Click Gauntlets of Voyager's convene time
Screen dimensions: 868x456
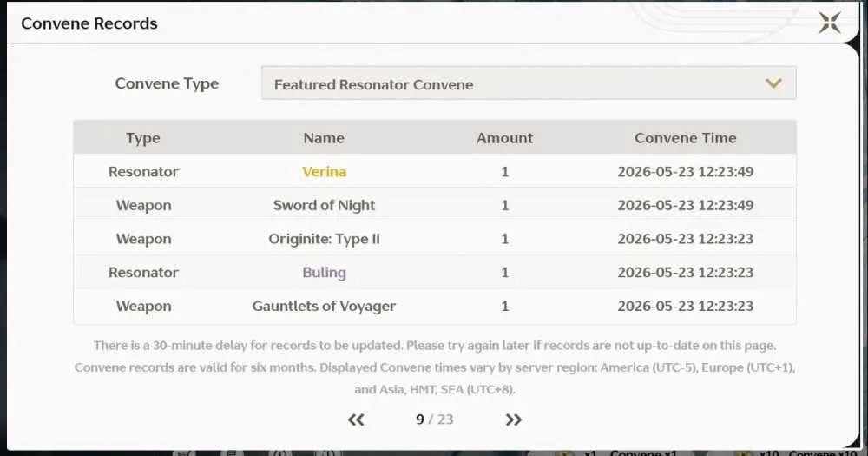[x=686, y=307]
